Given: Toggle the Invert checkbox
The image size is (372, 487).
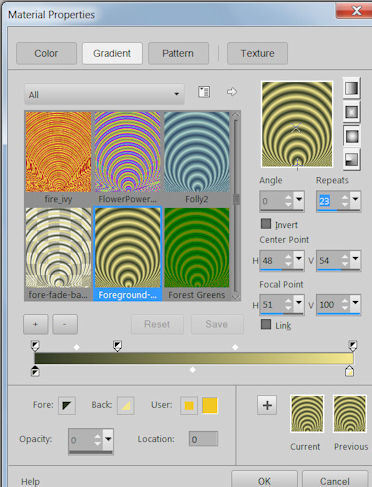Looking at the screenshot, I should click(266, 224).
